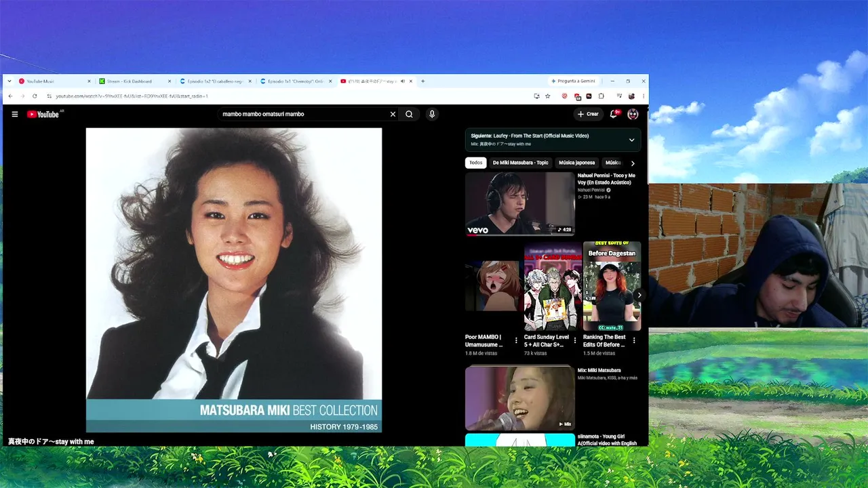The height and width of the screenshot is (488, 868).
Task: Open the Before Dagestan short thumbnail
Action: pos(612,286)
